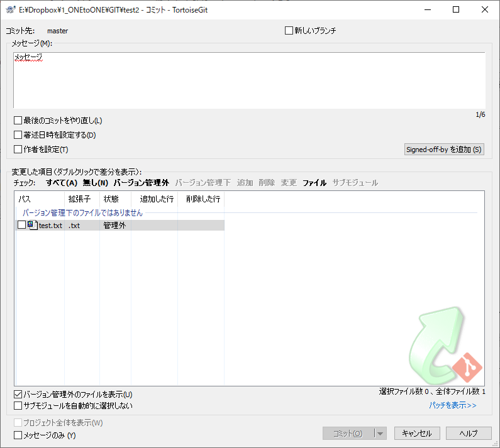Sort by パス column header
Screen dimensions: 500x448
[40, 199]
